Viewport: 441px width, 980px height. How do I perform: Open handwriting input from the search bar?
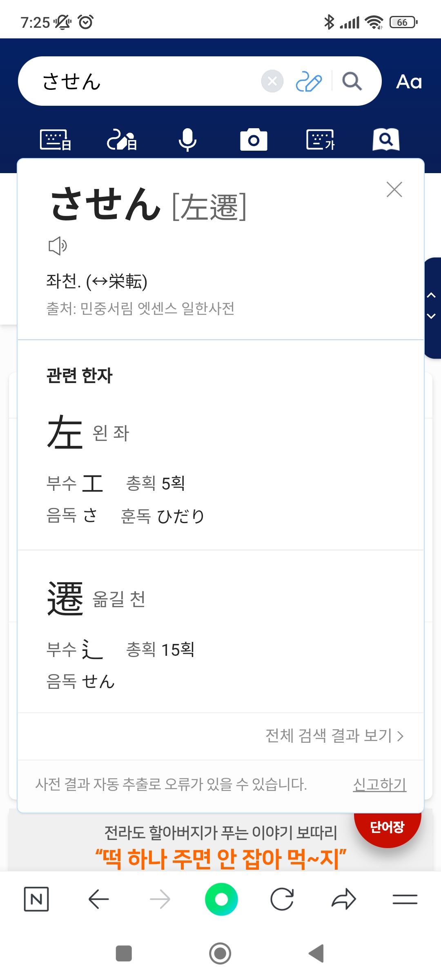click(x=309, y=81)
